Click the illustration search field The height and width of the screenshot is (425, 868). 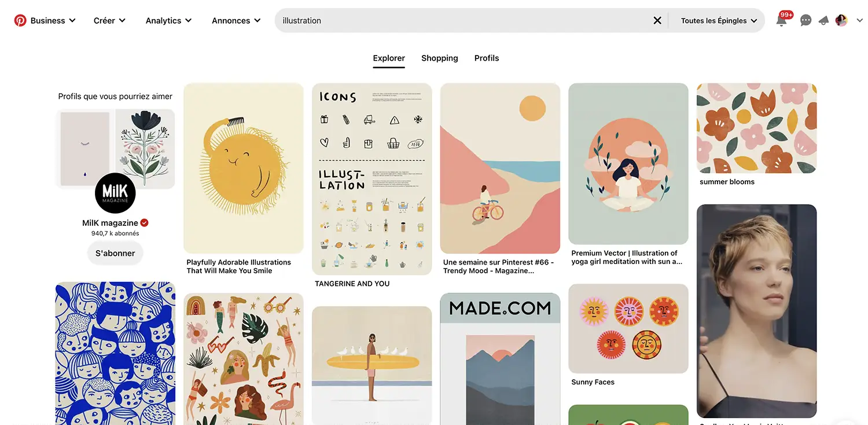click(463, 20)
